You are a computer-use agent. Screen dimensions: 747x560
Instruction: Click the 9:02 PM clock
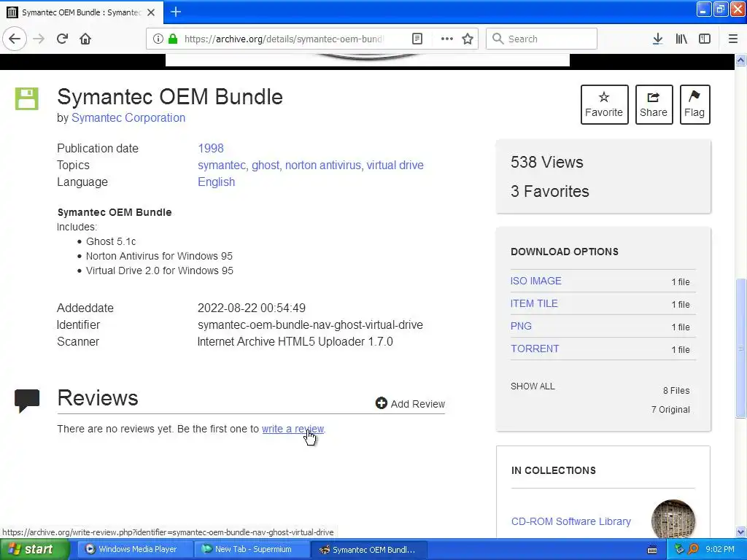(720, 549)
